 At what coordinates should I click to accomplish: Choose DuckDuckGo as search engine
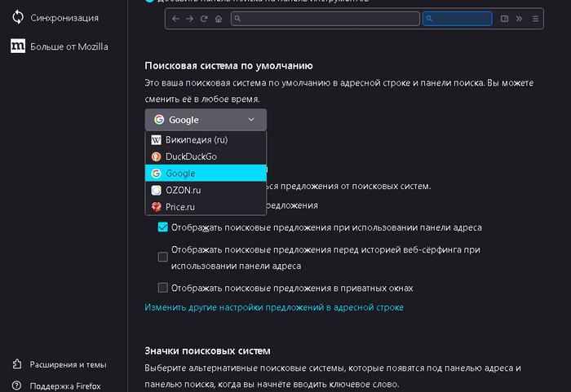click(x=206, y=156)
